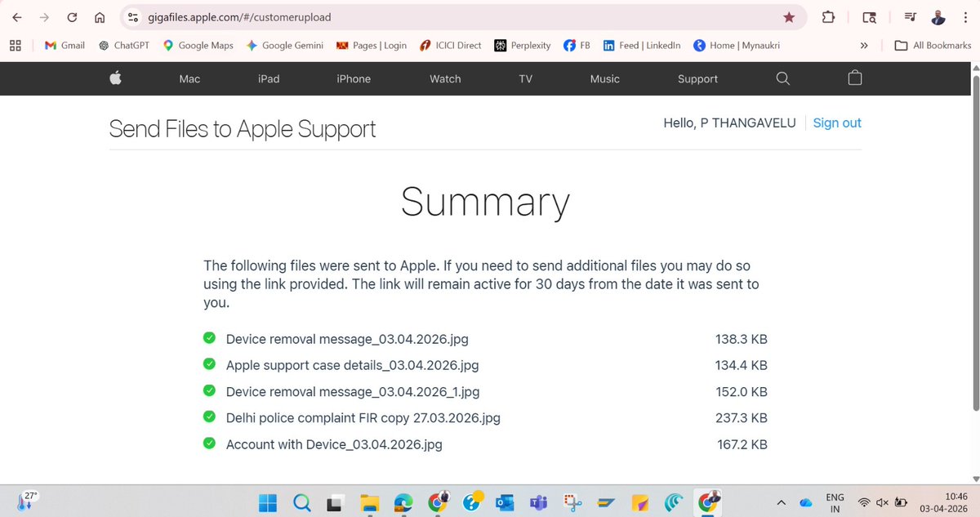
Task: Open the TV menu item
Action: coord(525,79)
